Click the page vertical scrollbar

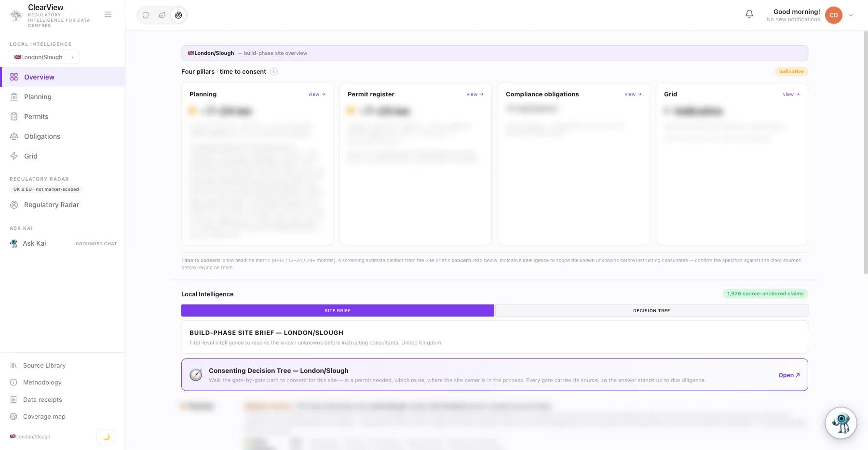click(x=865, y=153)
